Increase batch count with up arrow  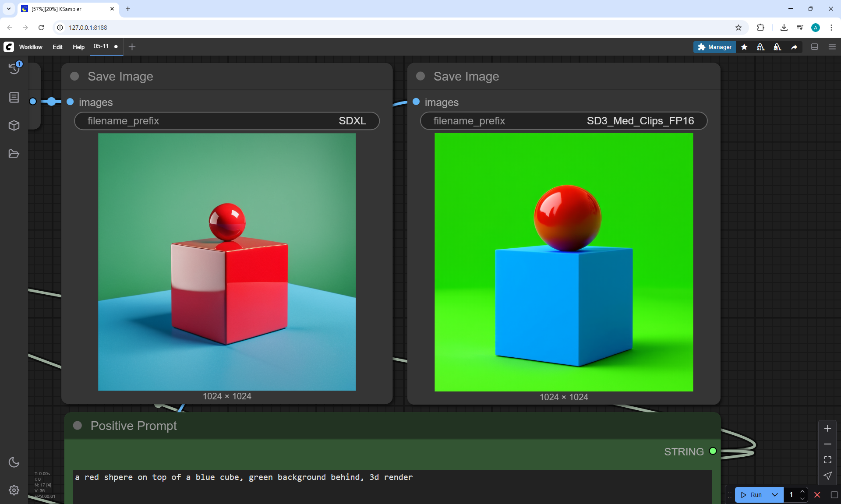point(802,491)
